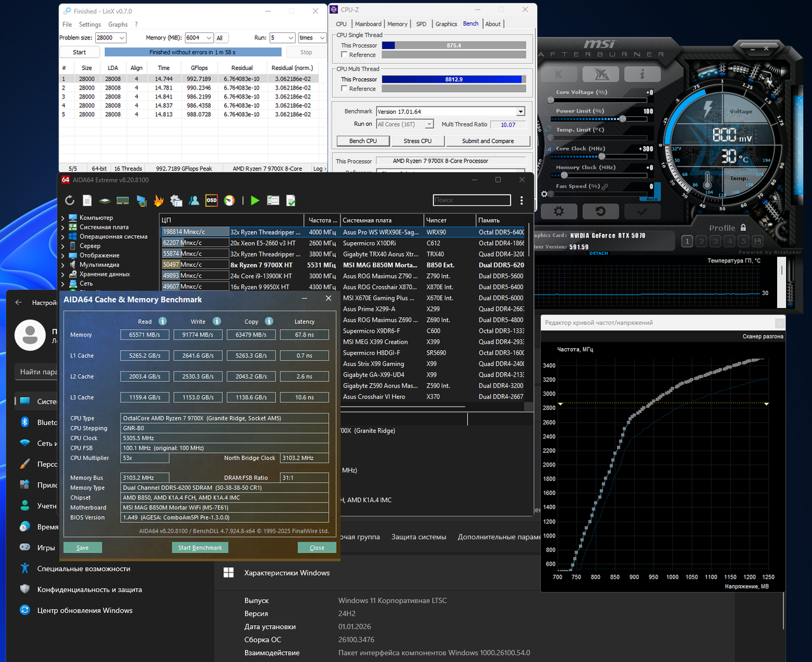Toggle the Afterburner profile lock icon
The image size is (812, 662).
[x=743, y=227]
